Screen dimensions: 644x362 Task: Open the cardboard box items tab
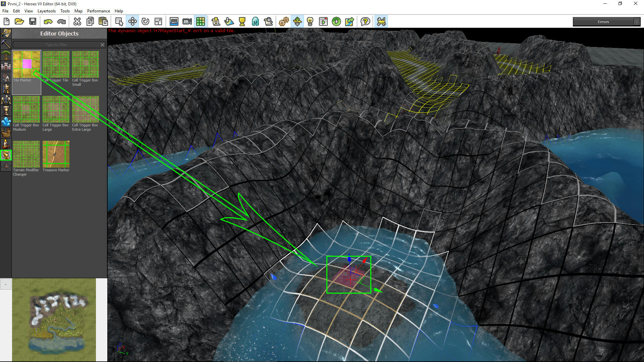(6, 132)
